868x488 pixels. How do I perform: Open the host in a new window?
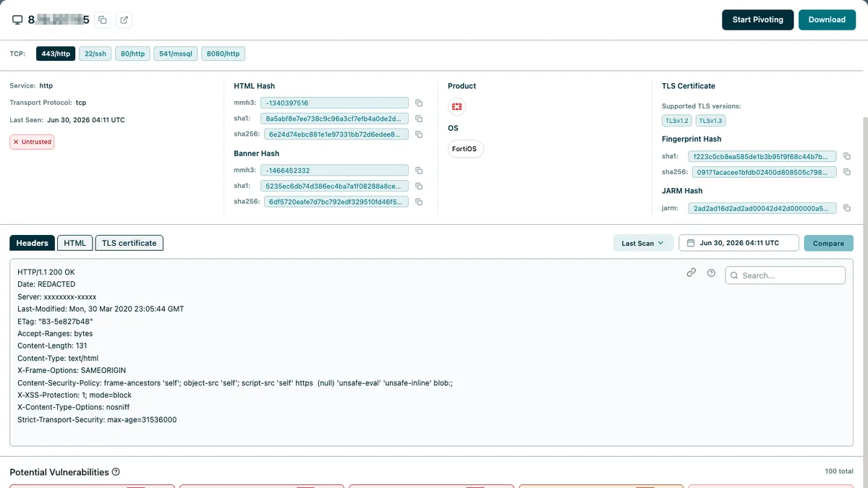tap(124, 20)
